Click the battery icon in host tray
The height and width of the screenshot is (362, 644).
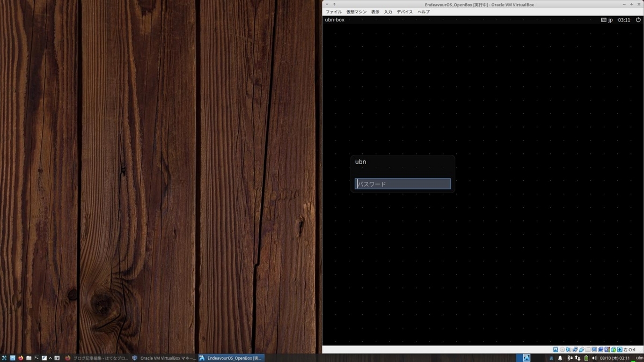(x=586, y=358)
